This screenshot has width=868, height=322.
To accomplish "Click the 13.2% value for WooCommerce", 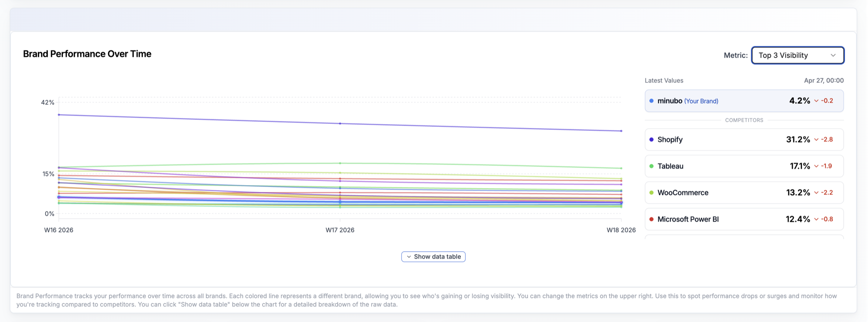I will coord(798,193).
